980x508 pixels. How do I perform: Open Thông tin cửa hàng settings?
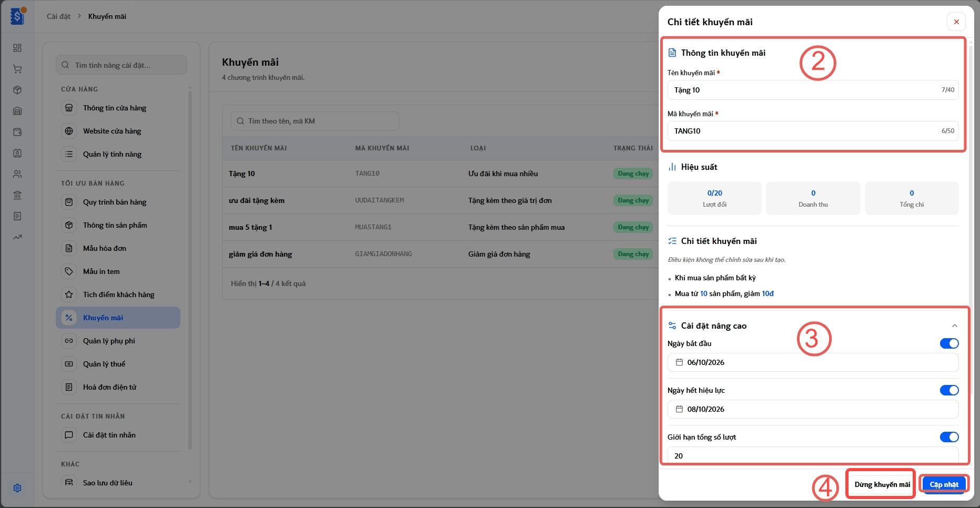tap(118, 108)
